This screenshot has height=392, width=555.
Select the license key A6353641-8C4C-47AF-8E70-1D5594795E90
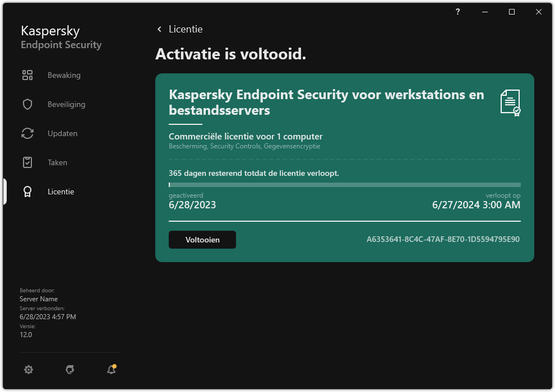point(442,239)
